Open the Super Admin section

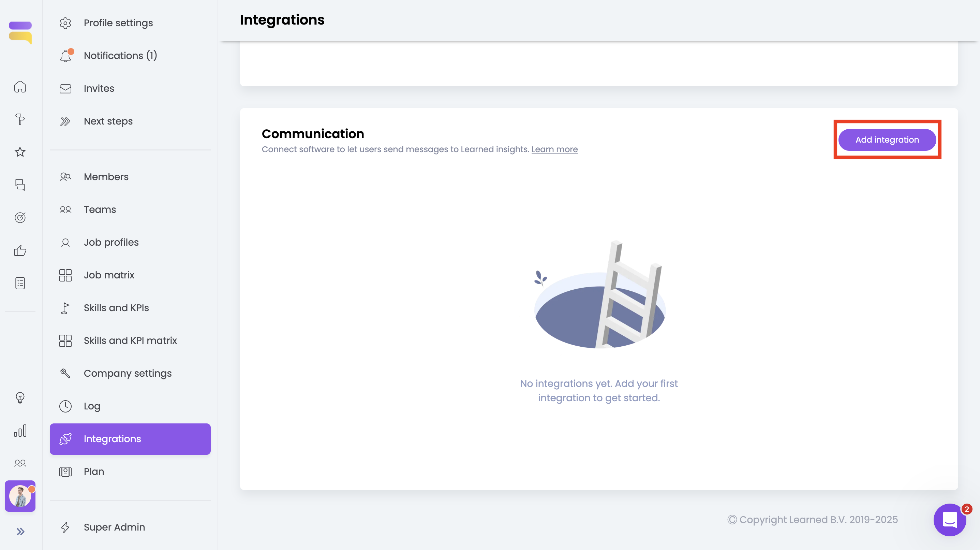click(114, 527)
